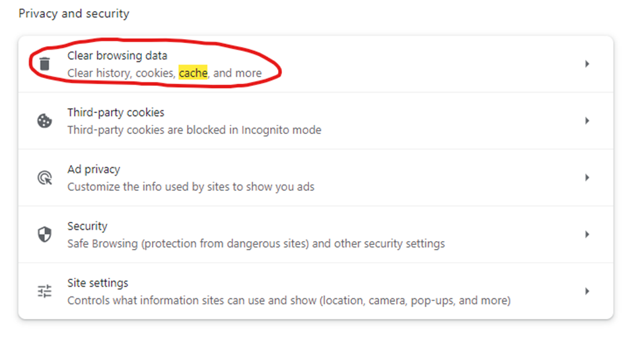Expand Clear browsing data arrow

pyautogui.click(x=587, y=64)
